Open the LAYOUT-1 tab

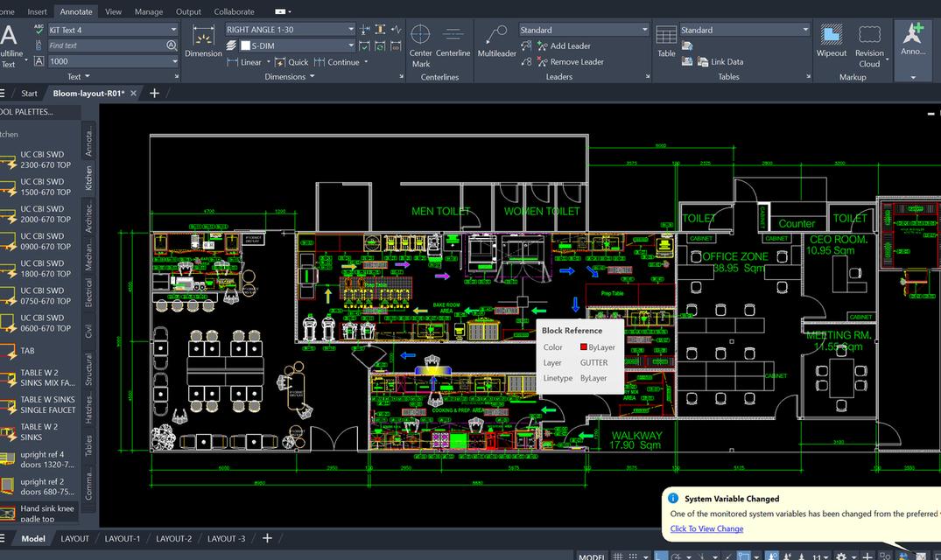[123, 538]
